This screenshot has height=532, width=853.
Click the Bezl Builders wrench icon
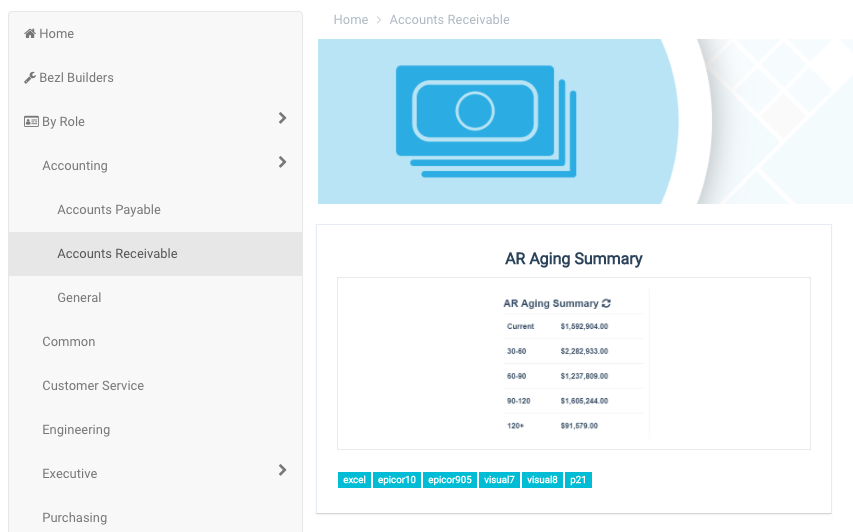coord(30,78)
